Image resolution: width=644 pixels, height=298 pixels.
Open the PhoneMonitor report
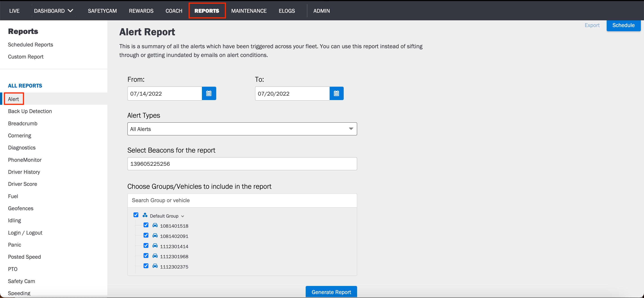(x=25, y=160)
